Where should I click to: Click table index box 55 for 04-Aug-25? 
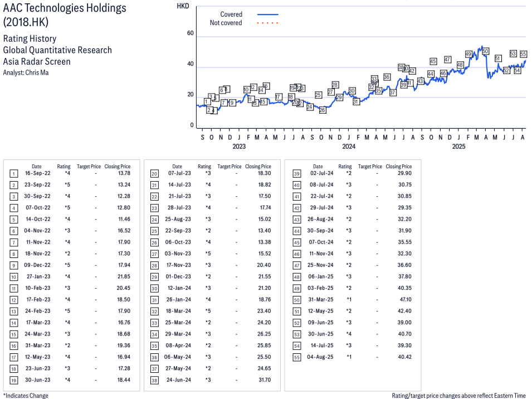297,358
